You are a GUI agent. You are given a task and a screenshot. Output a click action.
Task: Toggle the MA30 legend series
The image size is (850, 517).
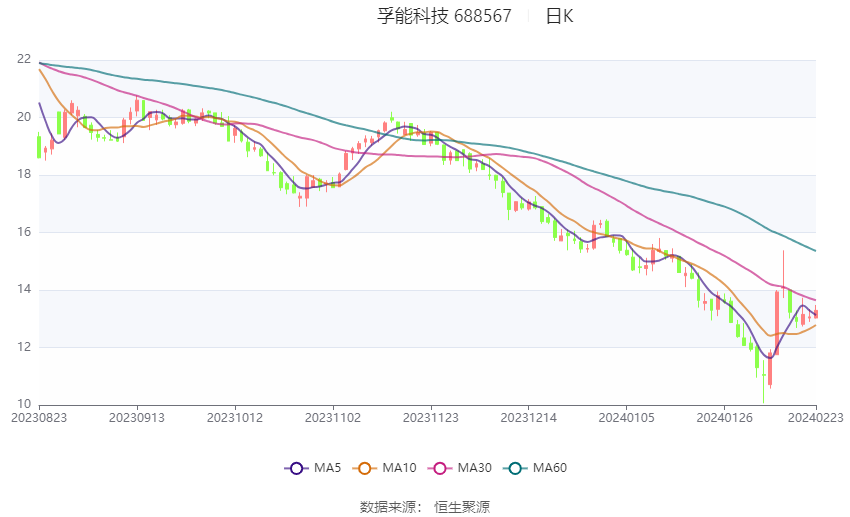(x=460, y=468)
